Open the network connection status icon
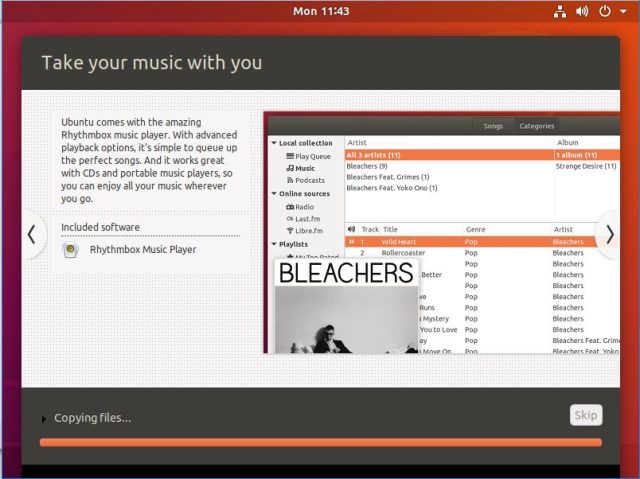 tap(558, 11)
